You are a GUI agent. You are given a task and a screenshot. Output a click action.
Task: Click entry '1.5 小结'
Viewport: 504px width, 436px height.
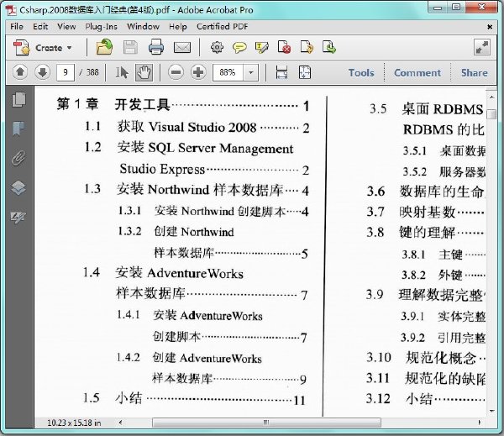tap(113, 398)
